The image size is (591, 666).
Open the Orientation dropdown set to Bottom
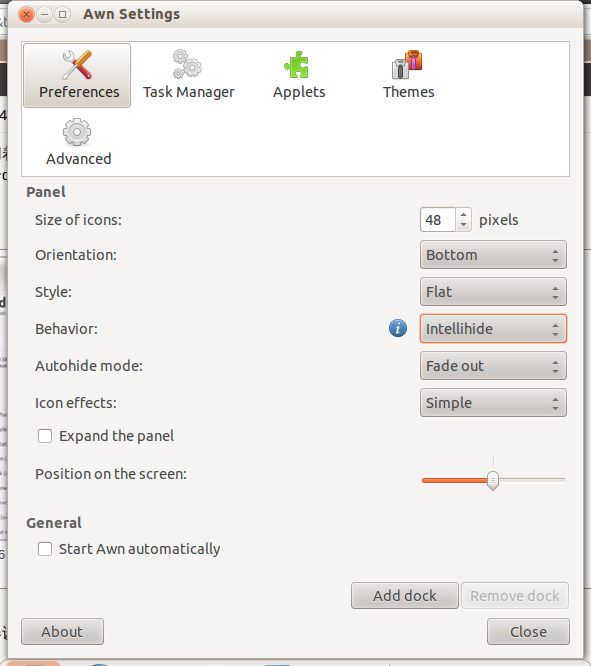pyautogui.click(x=493, y=255)
